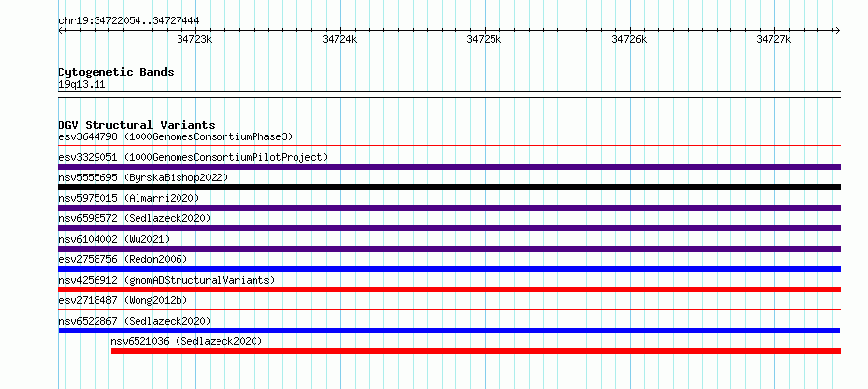Select the esv3329051 purple variant bar

[450, 167]
